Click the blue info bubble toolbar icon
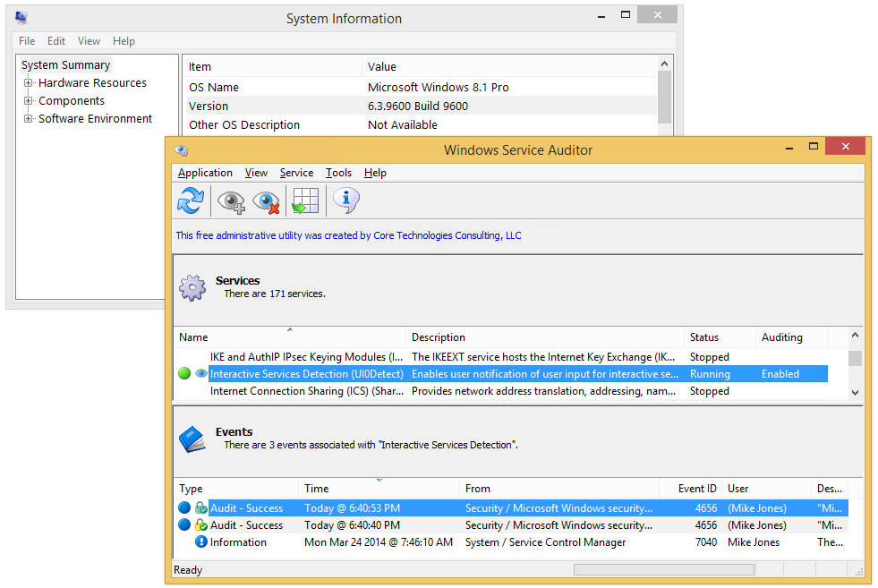This screenshot has height=588, width=878. [x=346, y=200]
